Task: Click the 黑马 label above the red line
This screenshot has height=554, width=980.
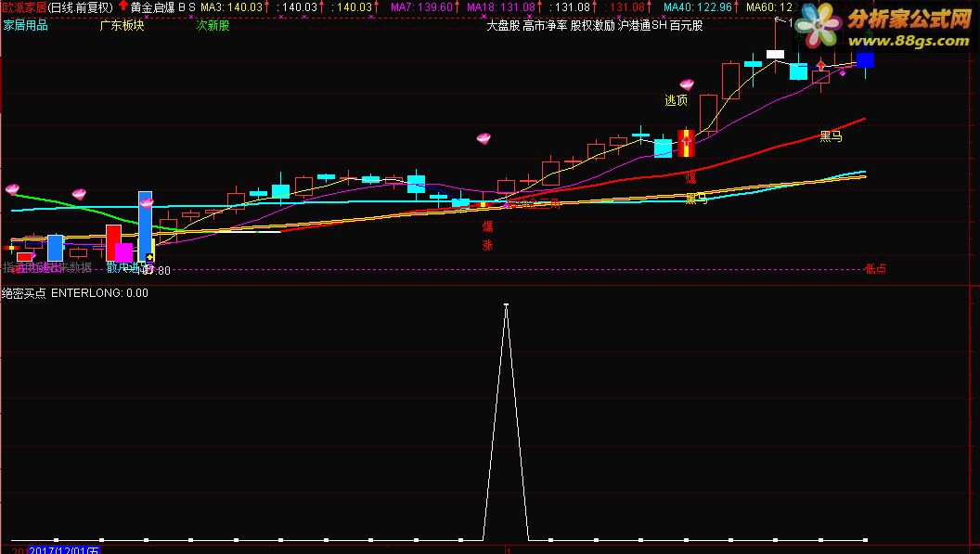Action: pos(831,135)
